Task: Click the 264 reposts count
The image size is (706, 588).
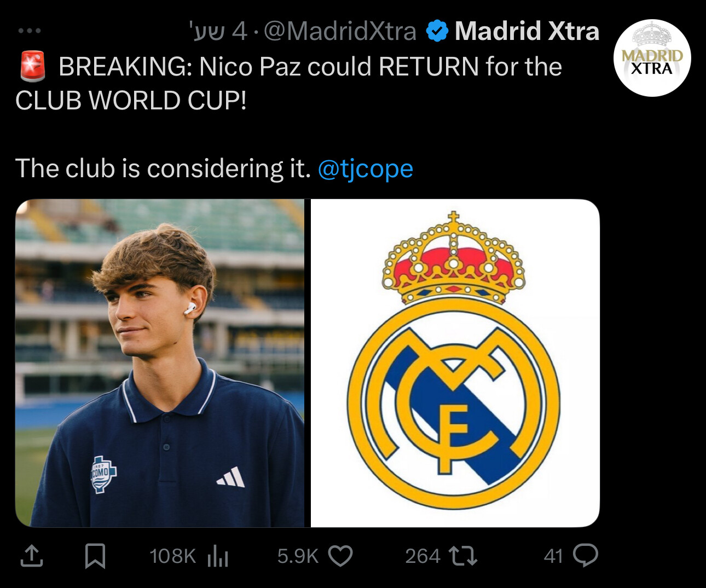Action: pos(423,556)
